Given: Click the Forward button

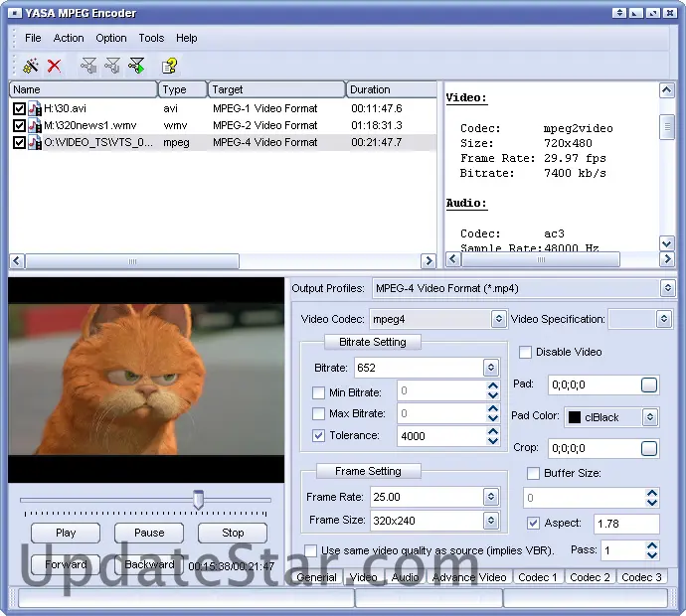Looking at the screenshot, I should pos(66,564).
